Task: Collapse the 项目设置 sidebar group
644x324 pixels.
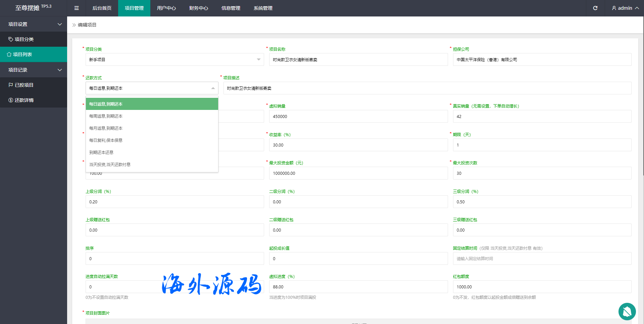Action: 60,24
